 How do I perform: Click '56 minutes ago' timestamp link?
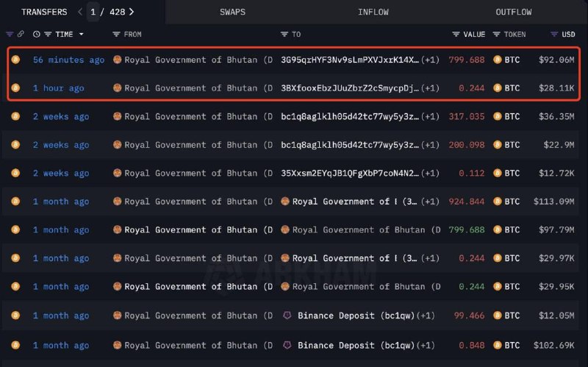(x=68, y=60)
